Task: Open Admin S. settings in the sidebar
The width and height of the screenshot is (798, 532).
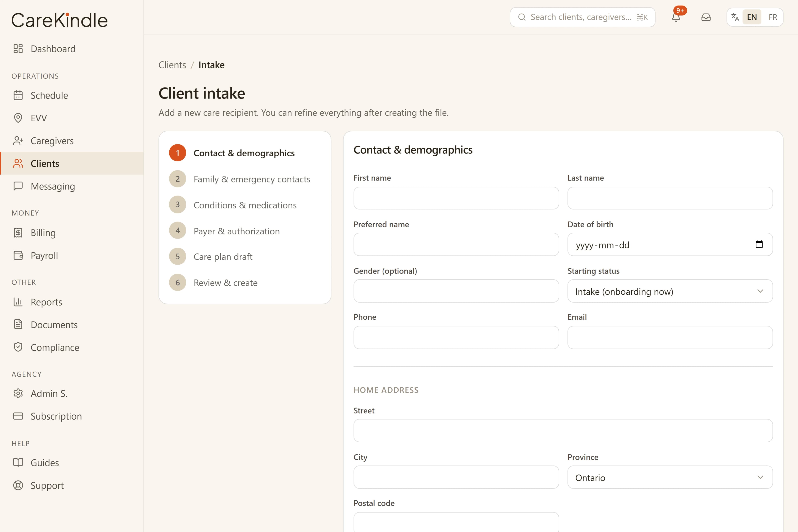Action: (72, 394)
